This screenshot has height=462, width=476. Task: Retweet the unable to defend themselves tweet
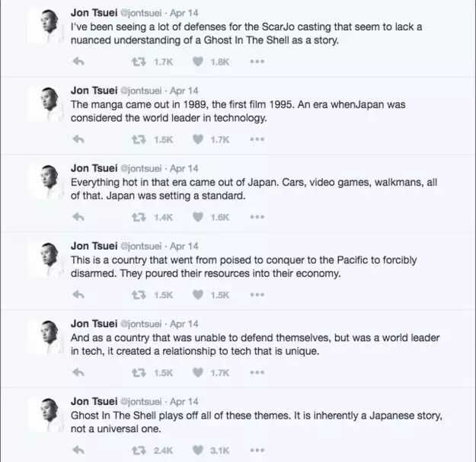click(x=139, y=373)
